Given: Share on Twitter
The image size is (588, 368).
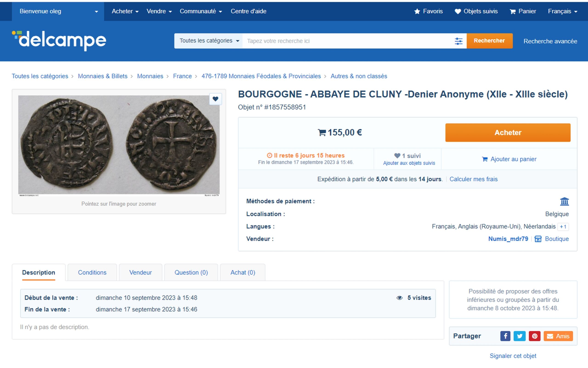Looking at the screenshot, I should pyautogui.click(x=520, y=336).
